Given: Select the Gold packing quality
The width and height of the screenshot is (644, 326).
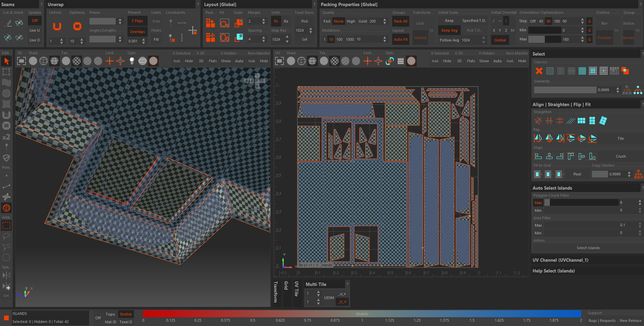Looking at the screenshot, I should 363,21.
